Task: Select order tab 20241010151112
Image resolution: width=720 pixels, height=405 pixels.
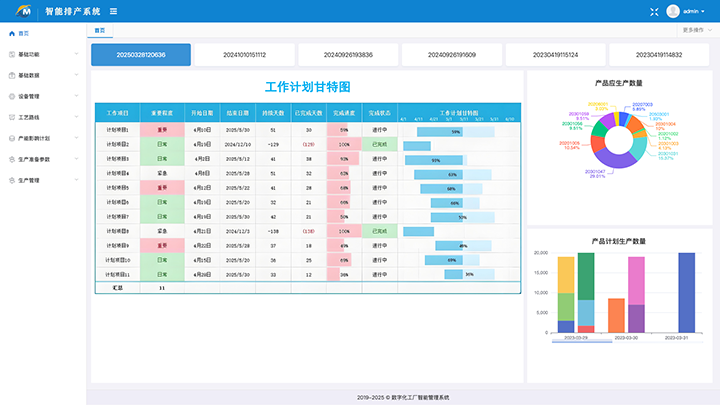Action: (x=245, y=55)
